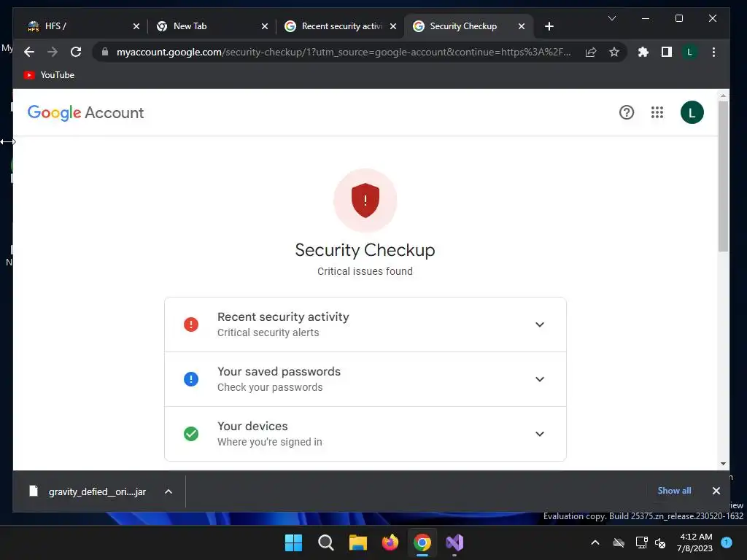Click the address bar URL
This screenshot has width=747, height=560.
click(x=343, y=52)
